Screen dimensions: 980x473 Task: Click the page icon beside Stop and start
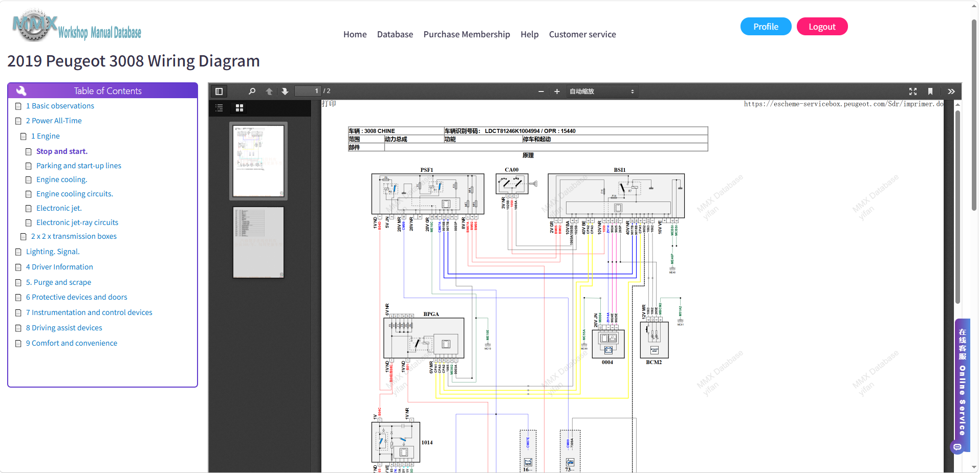[x=29, y=152]
